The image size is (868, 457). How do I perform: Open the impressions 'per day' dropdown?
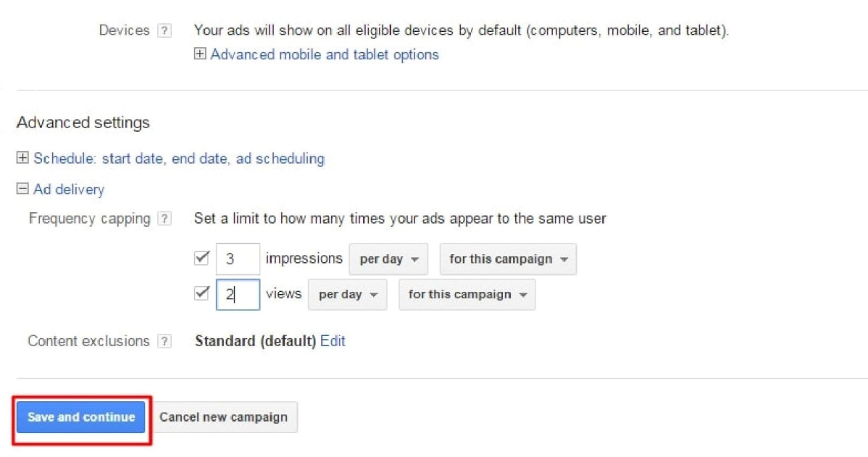[388, 259]
